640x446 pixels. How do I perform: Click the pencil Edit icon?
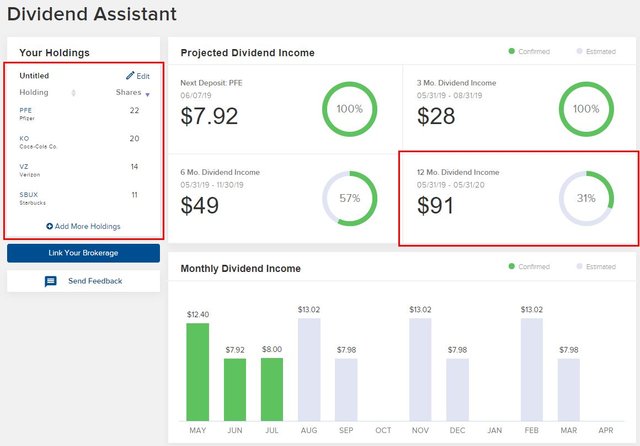click(x=130, y=75)
